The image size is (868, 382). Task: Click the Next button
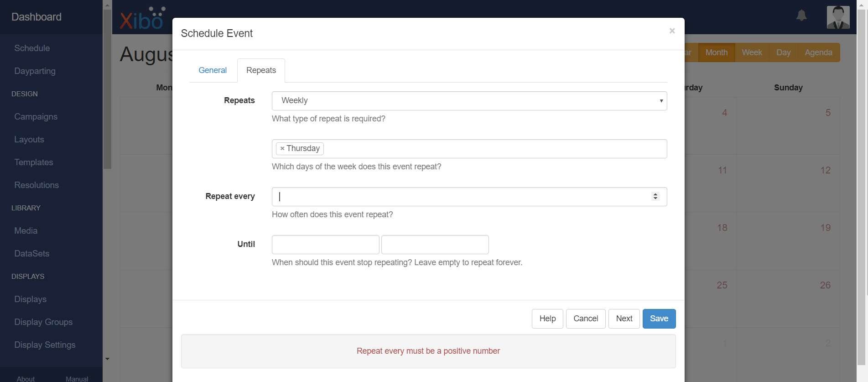(624, 319)
